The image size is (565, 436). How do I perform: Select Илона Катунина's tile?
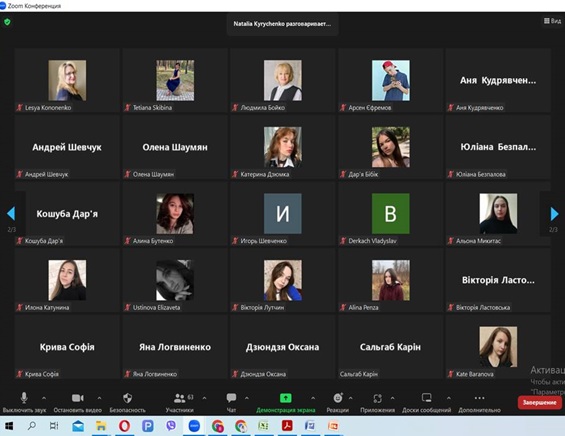[67, 280]
